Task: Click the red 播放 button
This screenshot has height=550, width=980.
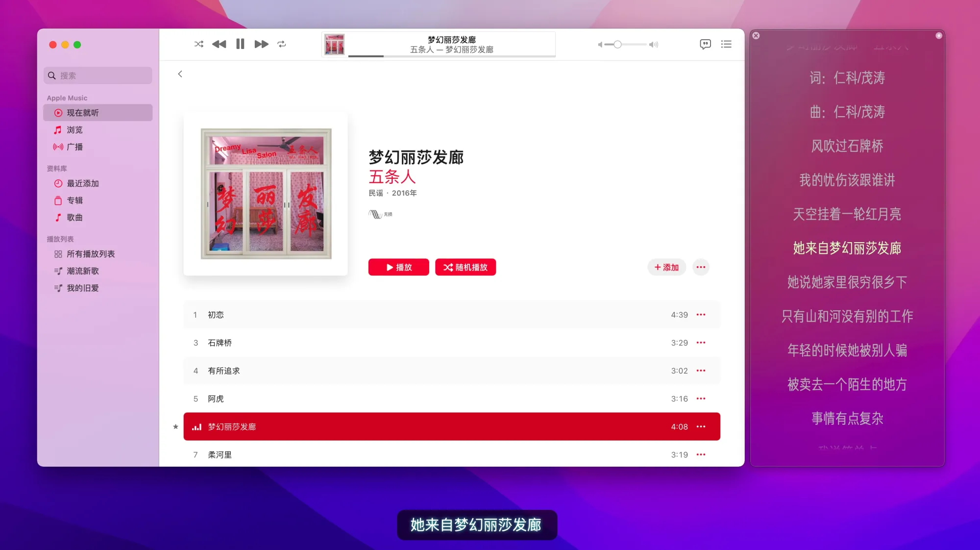Action: (x=398, y=267)
